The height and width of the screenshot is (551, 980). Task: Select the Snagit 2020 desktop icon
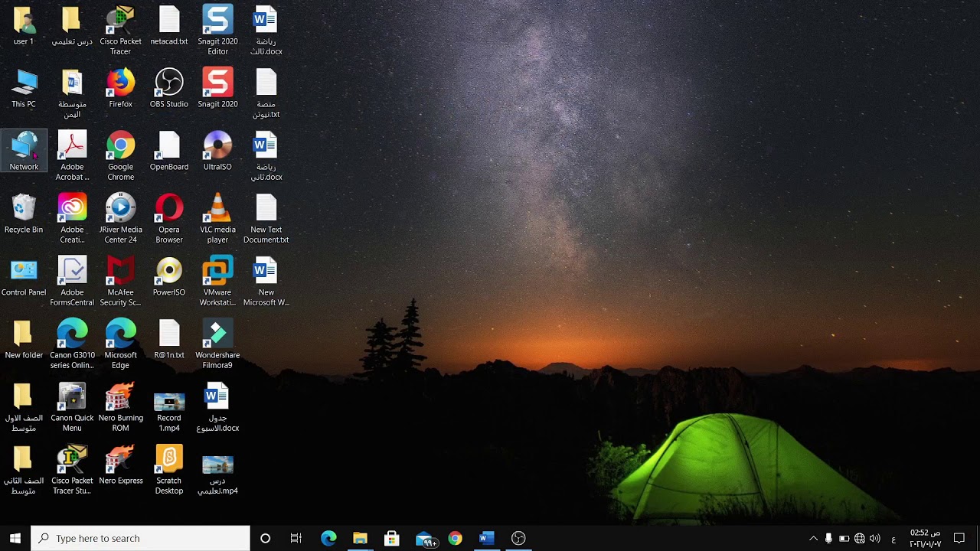click(217, 88)
